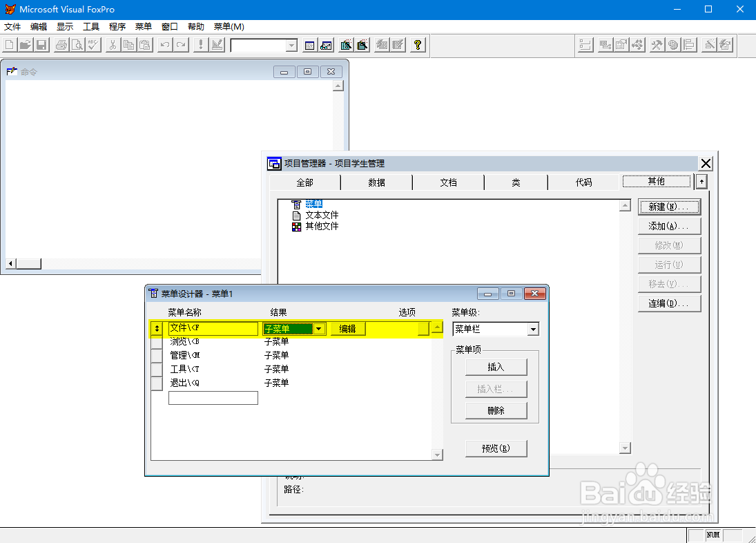
Task: Click the Set Tab Order icon
Action: [x=585, y=46]
